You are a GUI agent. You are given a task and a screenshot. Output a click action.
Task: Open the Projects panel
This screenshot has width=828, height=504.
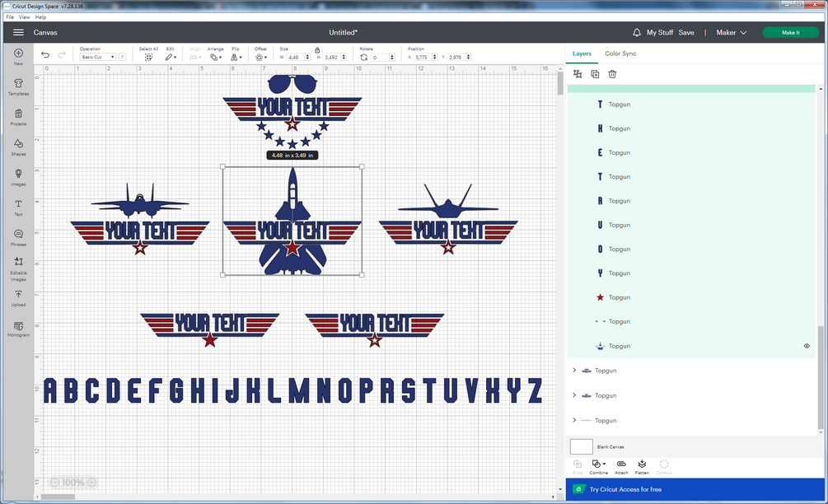pos(18,117)
